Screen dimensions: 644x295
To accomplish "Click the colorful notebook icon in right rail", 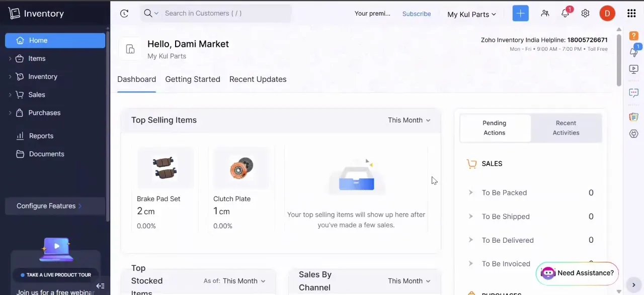I will (x=634, y=117).
